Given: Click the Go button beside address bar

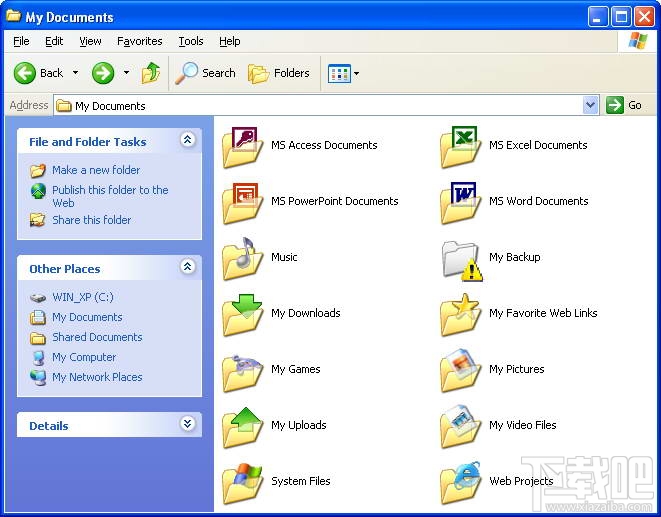Looking at the screenshot, I should coord(625,105).
